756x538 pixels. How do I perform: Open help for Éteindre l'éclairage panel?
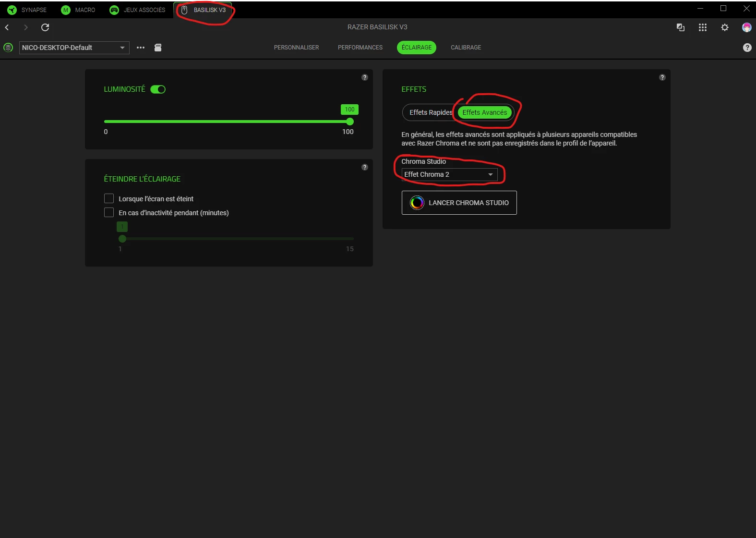(365, 167)
